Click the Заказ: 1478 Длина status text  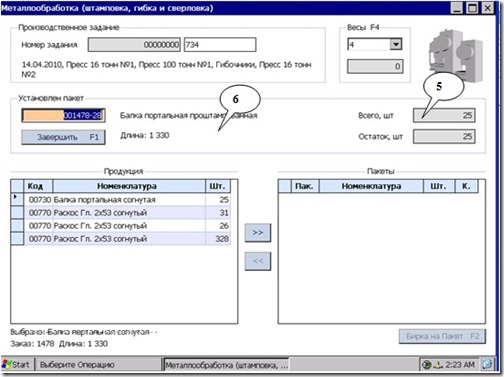(59, 343)
